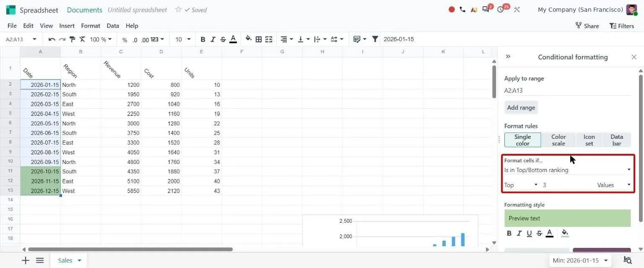Open the phone call icon
644x268 pixels.
462,9
